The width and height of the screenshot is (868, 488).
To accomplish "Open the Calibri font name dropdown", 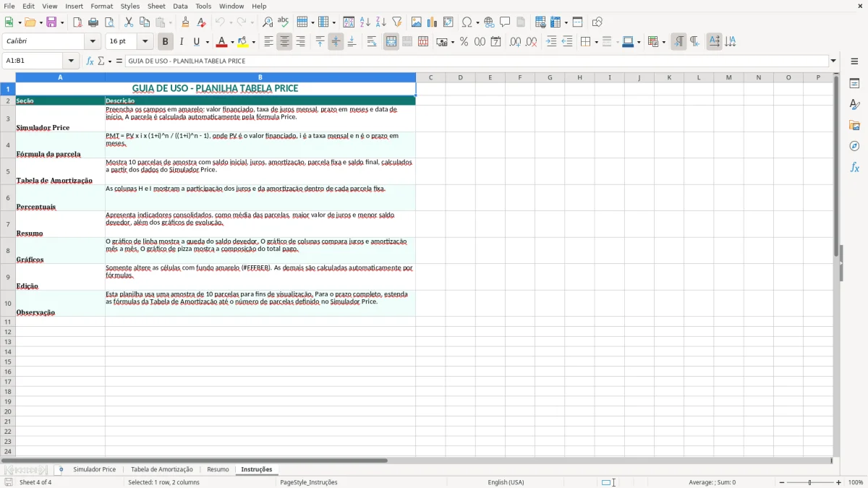I will [93, 42].
